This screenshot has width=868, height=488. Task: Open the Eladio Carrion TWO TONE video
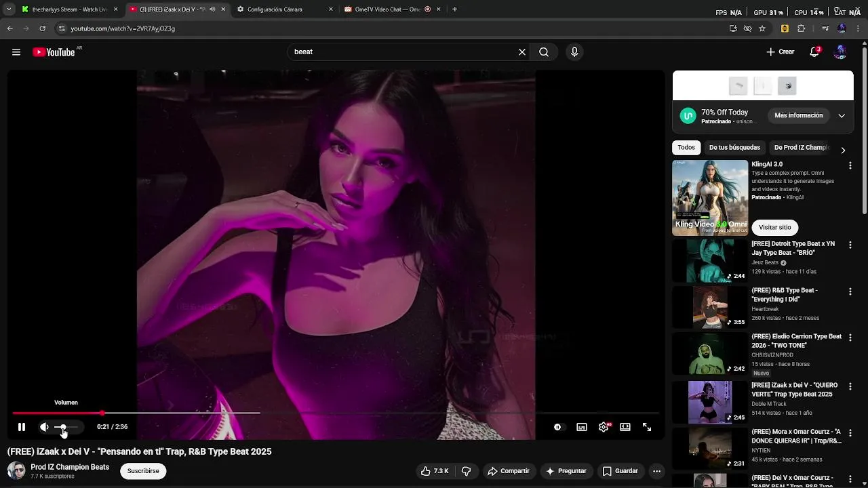pyautogui.click(x=710, y=353)
